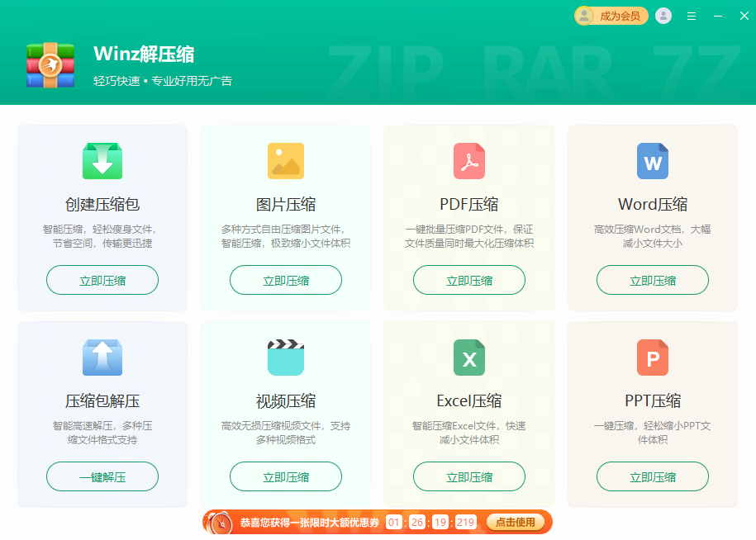This screenshot has width=756, height=540.
Task: Click the 视频压缩 film reel icon
Action: tap(285, 358)
